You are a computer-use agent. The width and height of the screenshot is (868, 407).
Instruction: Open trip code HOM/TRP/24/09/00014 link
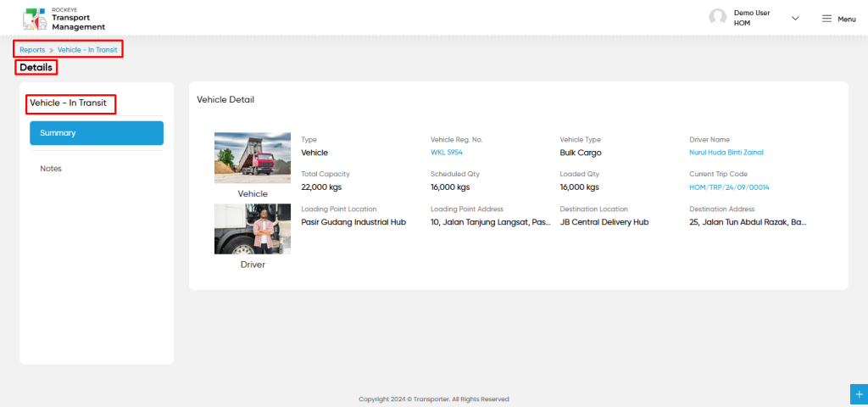point(729,187)
